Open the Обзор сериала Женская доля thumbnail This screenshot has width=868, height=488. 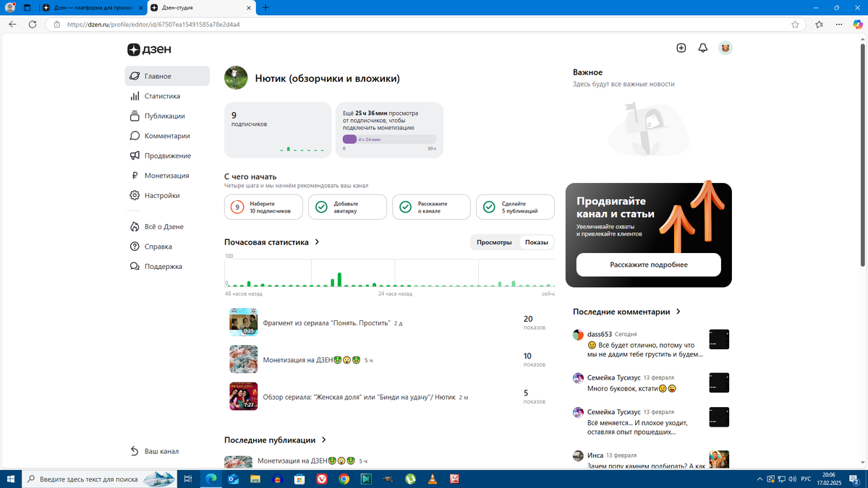(244, 396)
